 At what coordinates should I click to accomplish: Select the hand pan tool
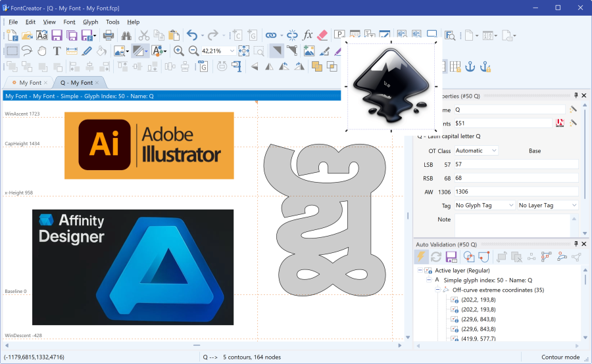tap(42, 51)
